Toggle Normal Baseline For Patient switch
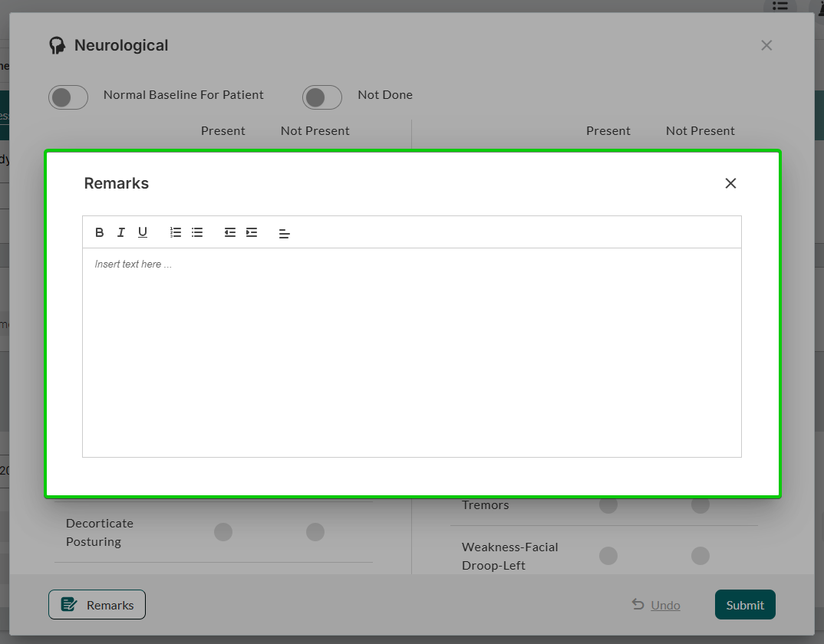The width and height of the screenshot is (824, 644). [x=68, y=97]
